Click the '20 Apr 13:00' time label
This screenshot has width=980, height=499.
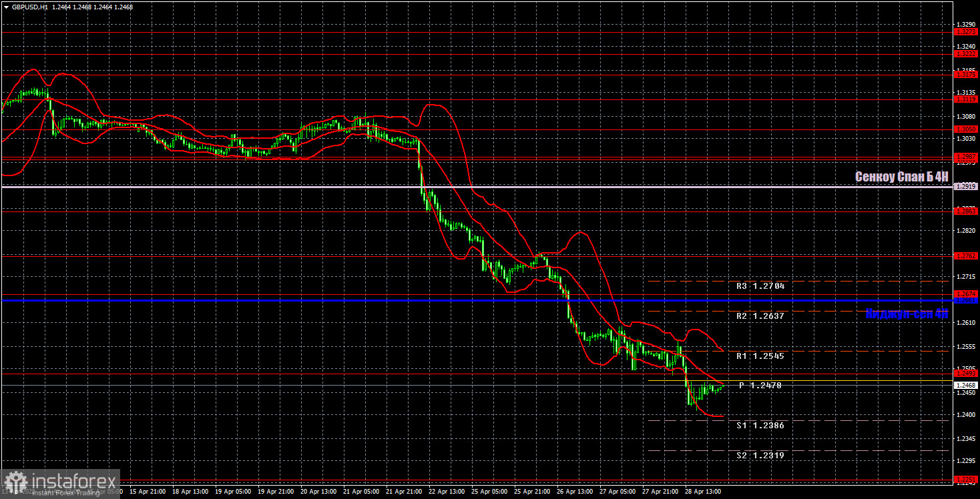[317, 492]
